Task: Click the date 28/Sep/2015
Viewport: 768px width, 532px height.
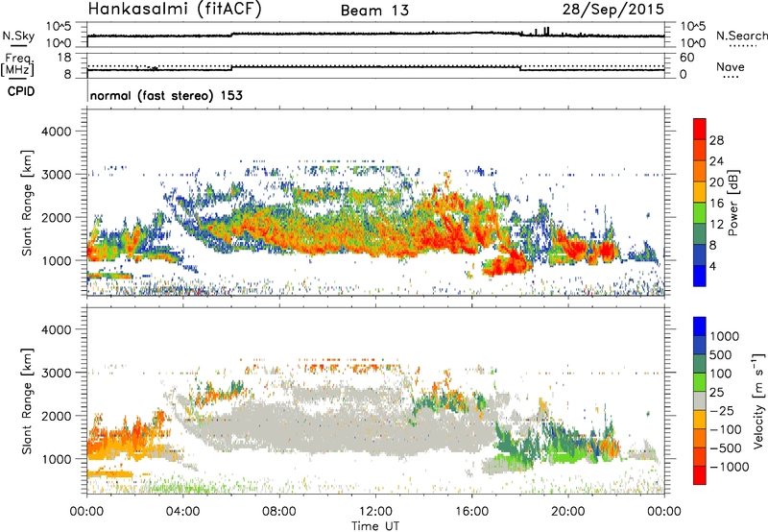Action: point(613,9)
